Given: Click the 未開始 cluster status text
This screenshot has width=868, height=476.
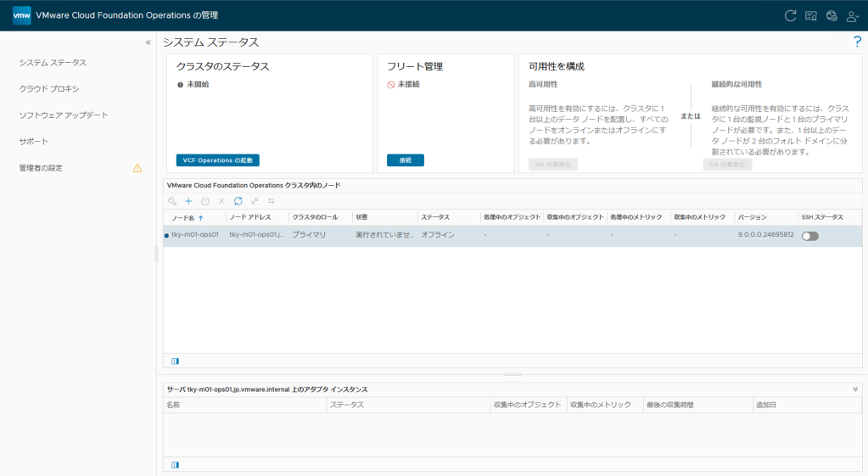Looking at the screenshot, I should tap(198, 85).
